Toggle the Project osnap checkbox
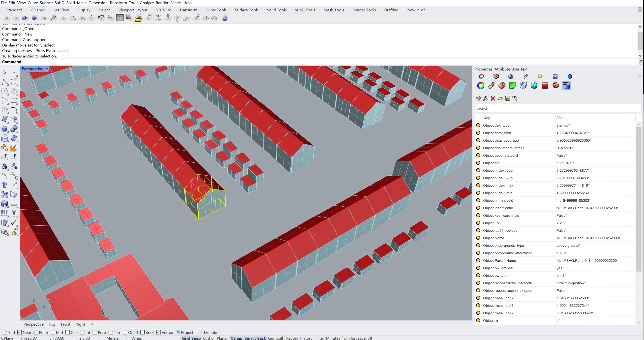 click(178, 332)
